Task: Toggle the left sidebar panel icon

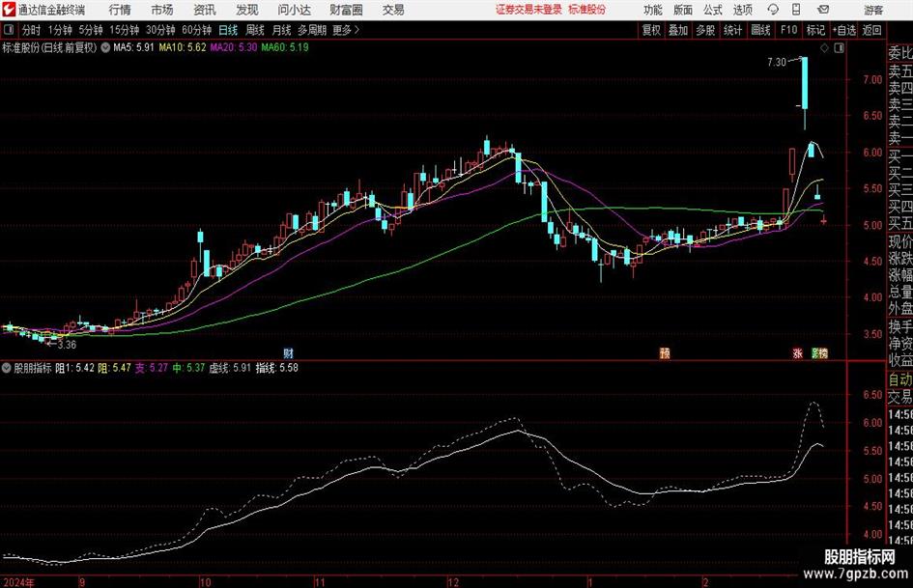Action: 9,30
